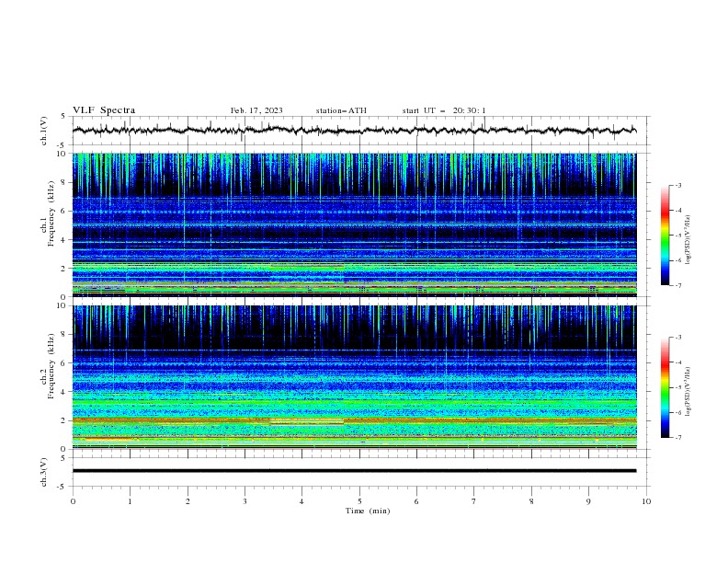This screenshot has height=563, width=728.
Task: Click the date 'Feb. 17, 2023'
Action: coord(256,110)
